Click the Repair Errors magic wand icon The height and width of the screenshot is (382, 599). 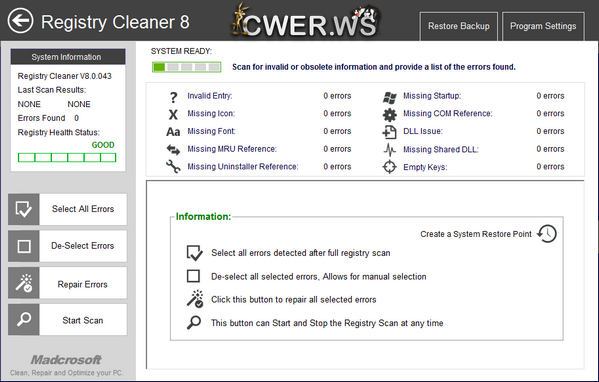tap(24, 283)
